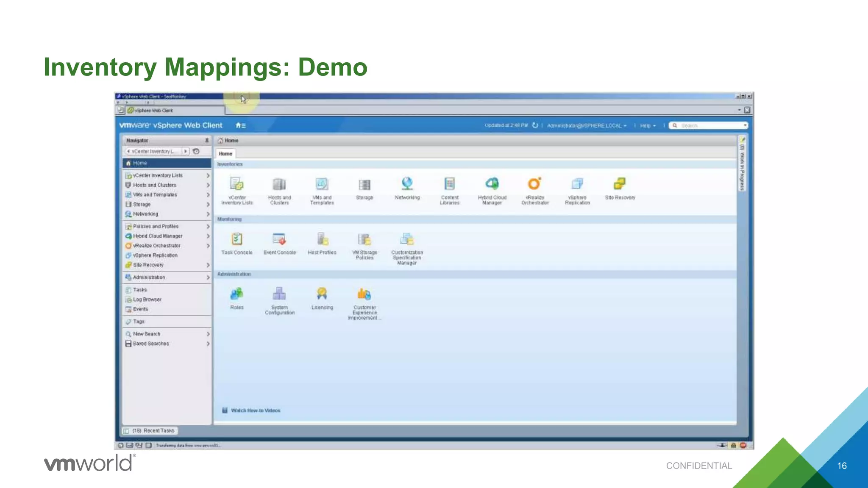
Task: Open the Event Console icon
Action: pos(279,239)
